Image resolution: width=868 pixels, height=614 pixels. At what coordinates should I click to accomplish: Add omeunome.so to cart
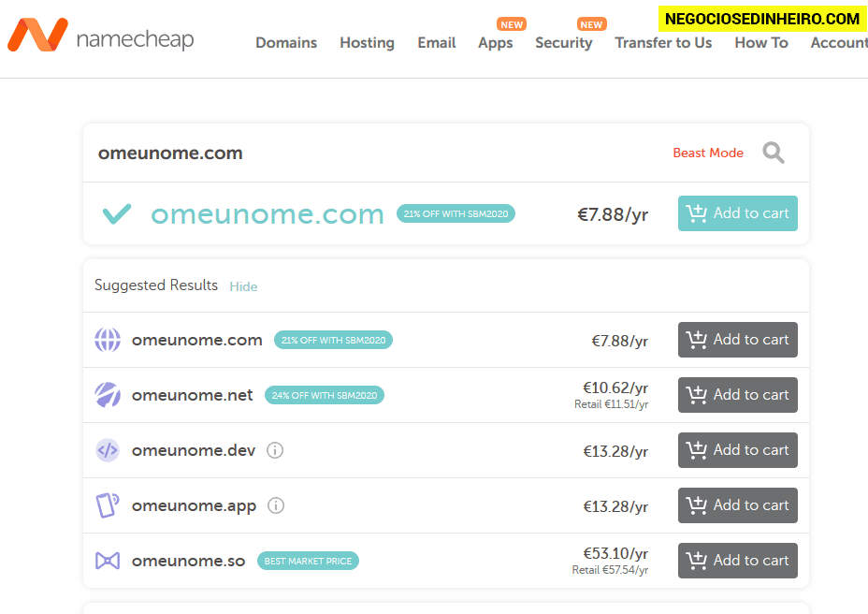[738, 561]
